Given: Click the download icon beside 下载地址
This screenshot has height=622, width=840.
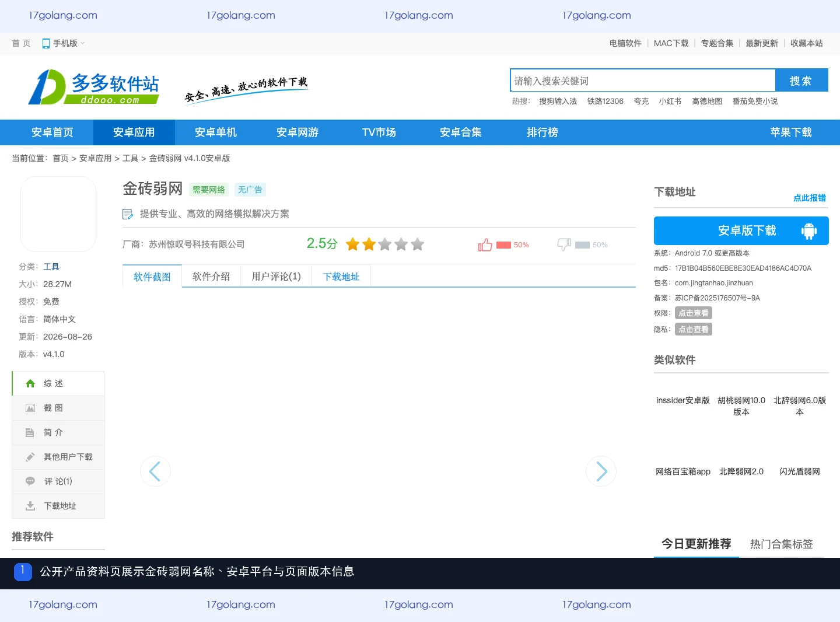Looking at the screenshot, I should click(30, 506).
